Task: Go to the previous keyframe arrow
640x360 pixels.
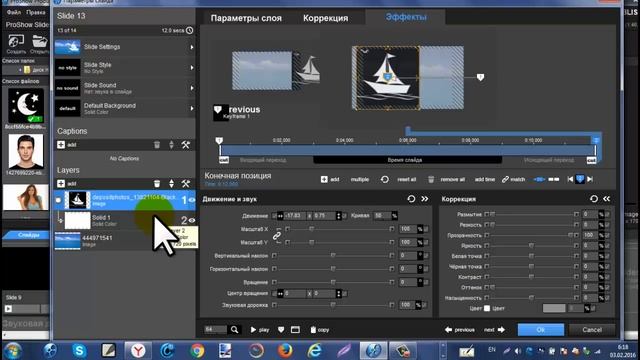Action: tap(571, 179)
